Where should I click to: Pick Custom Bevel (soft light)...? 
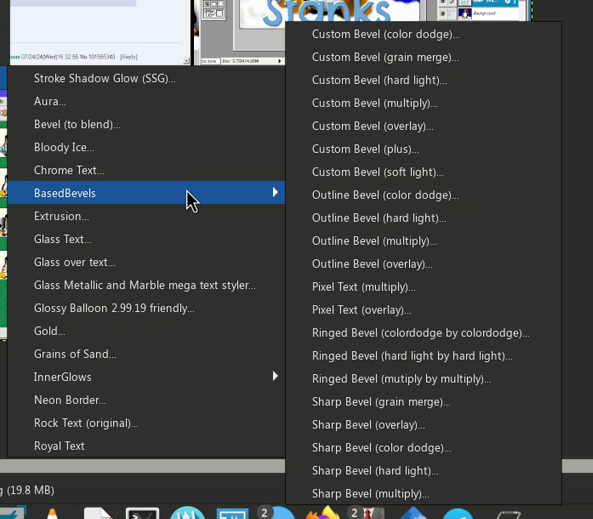(x=423, y=172)
